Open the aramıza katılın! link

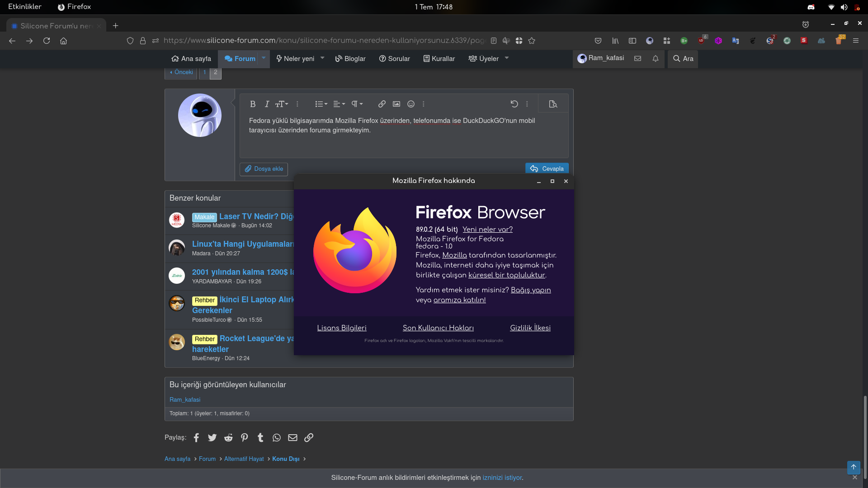(x=459, y=300)
